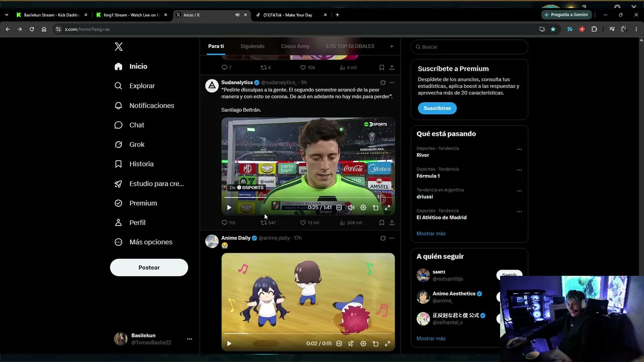Viewport: 644px width, 362px height.
Task: Click Grok icon on Anime Daily post
Action: point(383,238)
